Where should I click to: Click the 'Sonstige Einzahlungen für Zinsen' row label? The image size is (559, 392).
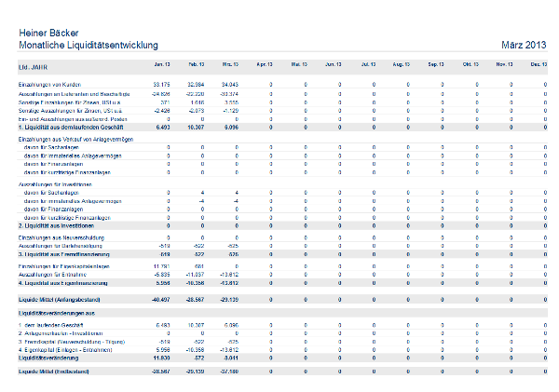[70, 102]
